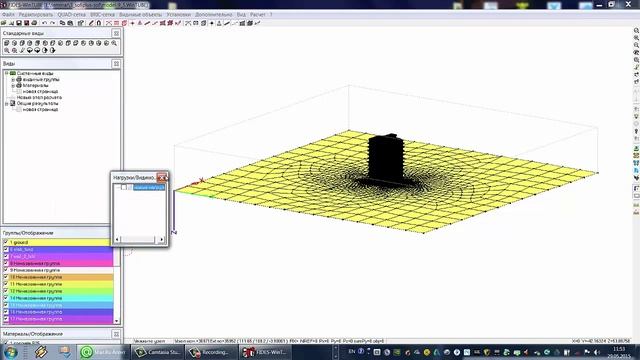The image size is (640, 360).
Task: Click magnifier icon ending first Стандартные виды row
Action: 114,43
